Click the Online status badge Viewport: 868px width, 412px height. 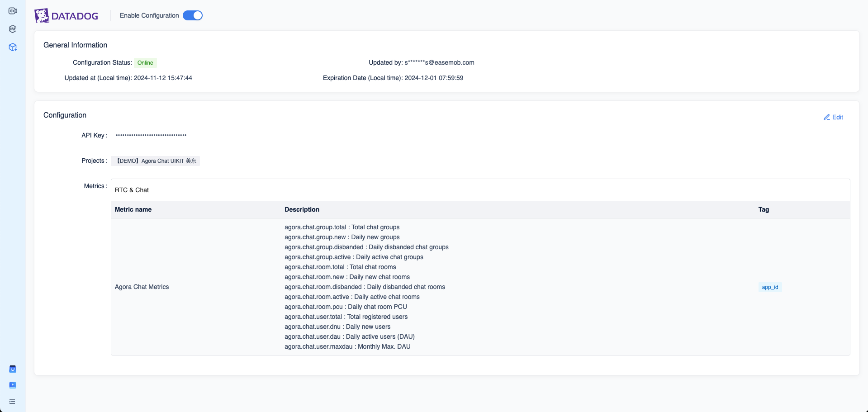point(145,63)
